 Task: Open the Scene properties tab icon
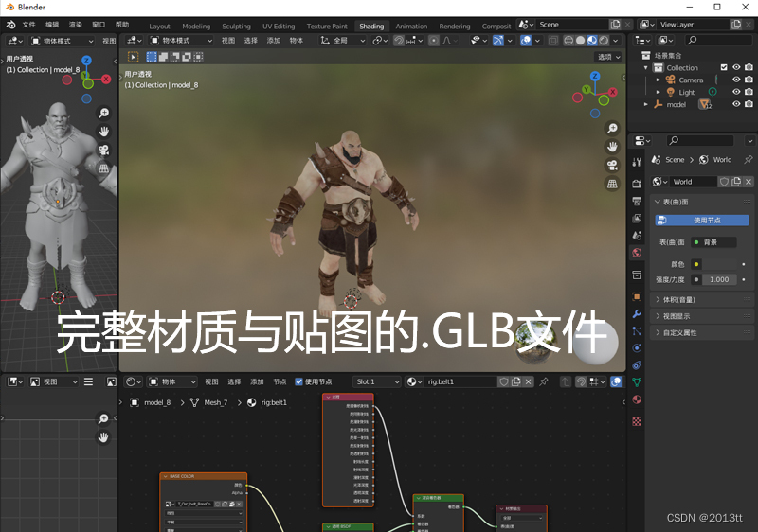637,236
